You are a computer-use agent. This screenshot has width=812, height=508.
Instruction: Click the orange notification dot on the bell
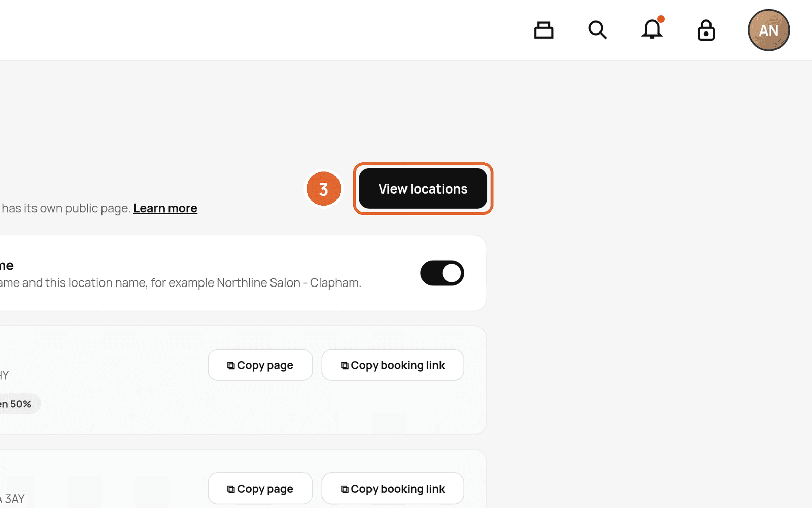pos(661,19)
